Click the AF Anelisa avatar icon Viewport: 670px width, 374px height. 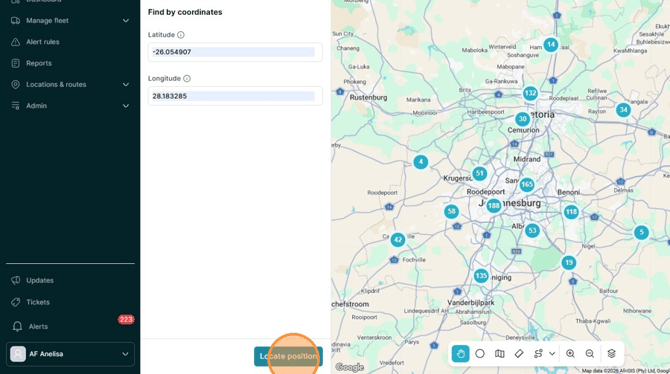[18, 354]
